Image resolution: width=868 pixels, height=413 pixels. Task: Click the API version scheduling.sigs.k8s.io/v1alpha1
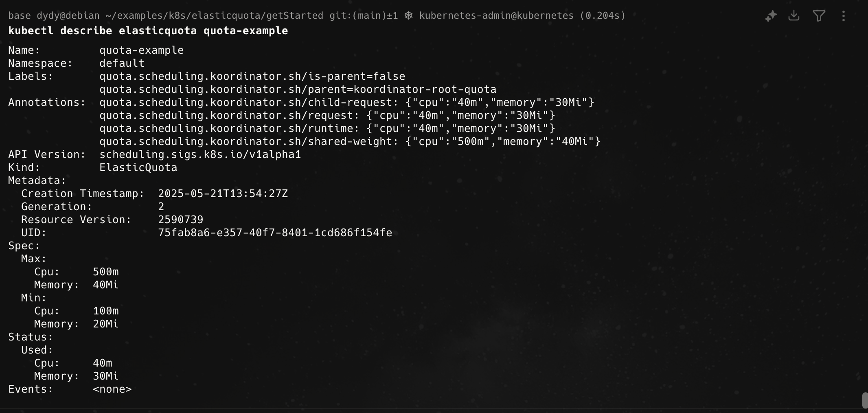pyautogui.click(x=200, y=154)
